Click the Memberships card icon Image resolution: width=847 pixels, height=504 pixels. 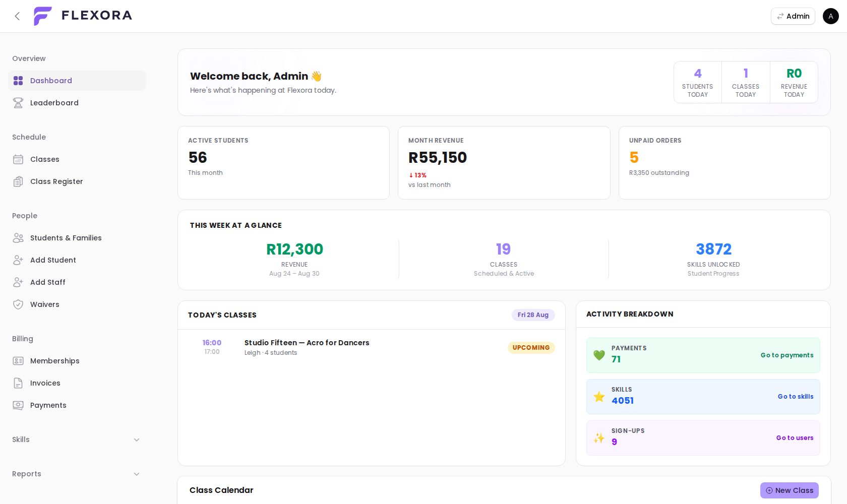(x=18, y=361)
